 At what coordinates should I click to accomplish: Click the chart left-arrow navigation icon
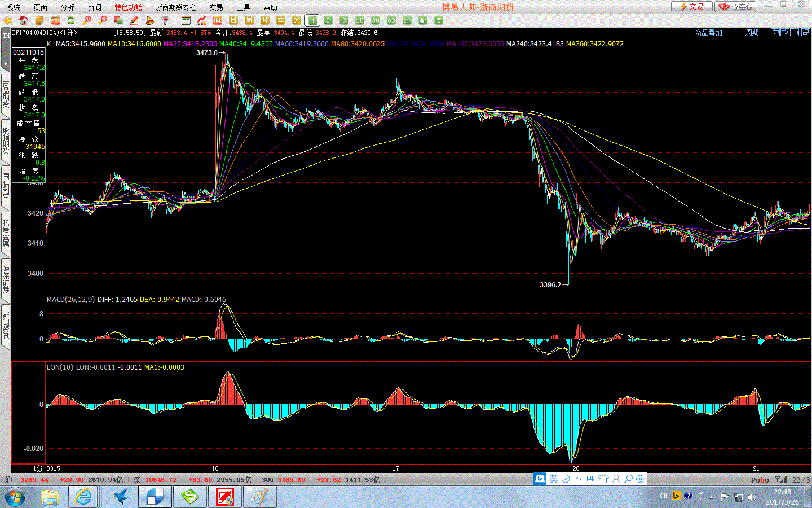click(x=775, y=33)
